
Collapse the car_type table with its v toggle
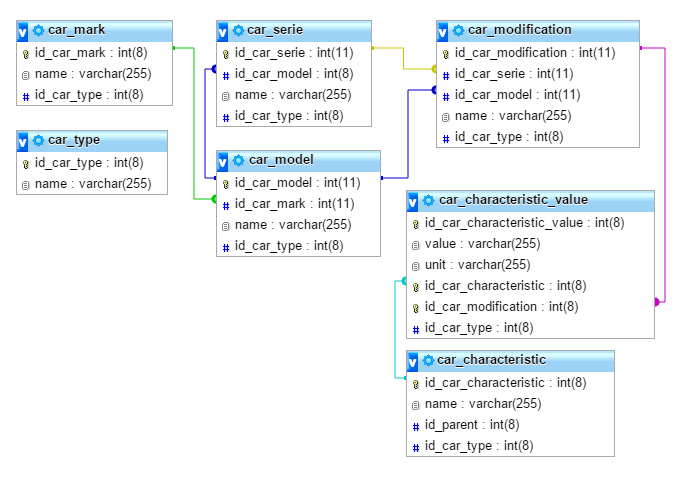click(x=23, y=142)
